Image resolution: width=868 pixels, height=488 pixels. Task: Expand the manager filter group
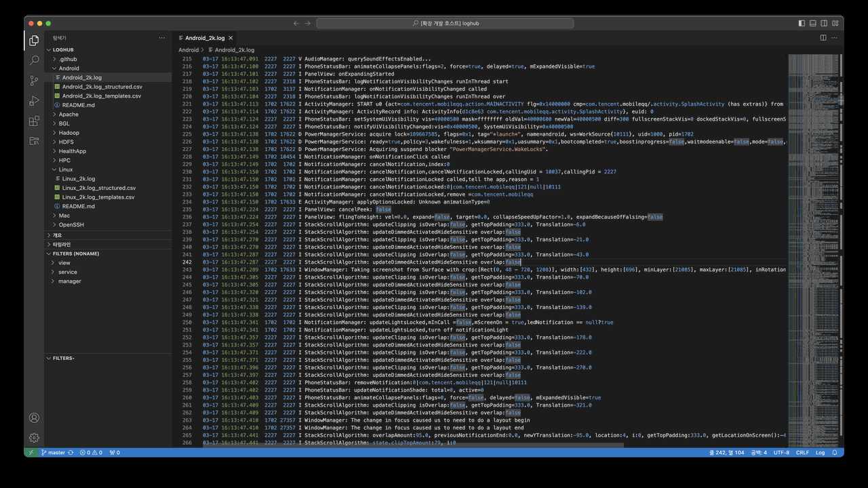(x=108, y=281)
